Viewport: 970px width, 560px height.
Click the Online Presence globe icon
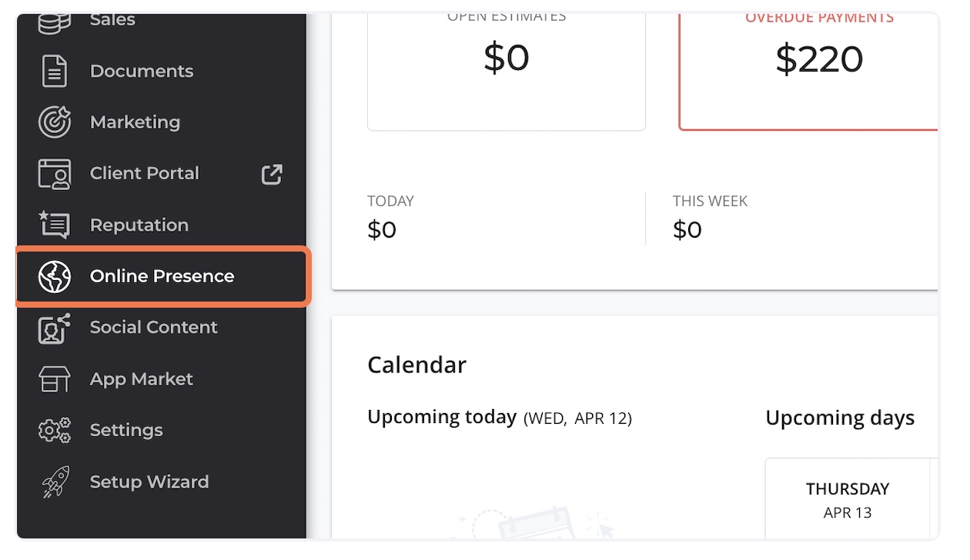[55, 276]
